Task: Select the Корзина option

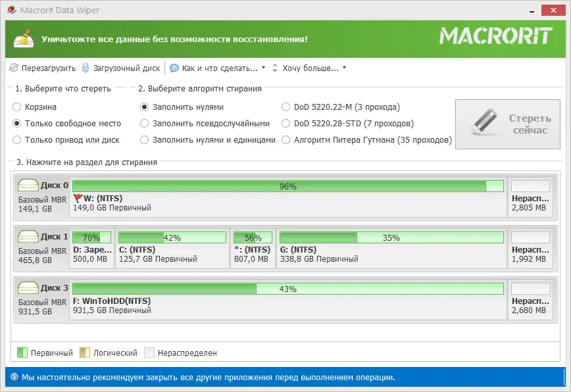Action: 35,107
